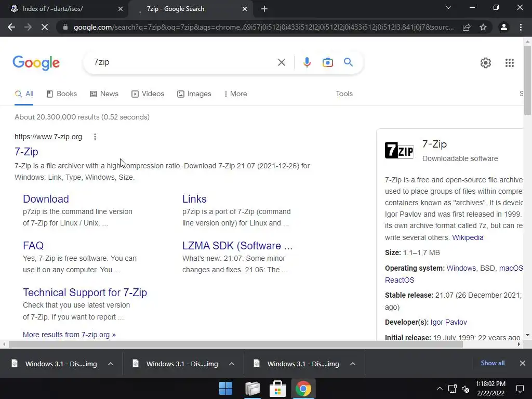The width and height of the screenshot is (532, 399).
Task: Switch to the Videos results tab
Action: pyautogui.click(x=148, y=94)
